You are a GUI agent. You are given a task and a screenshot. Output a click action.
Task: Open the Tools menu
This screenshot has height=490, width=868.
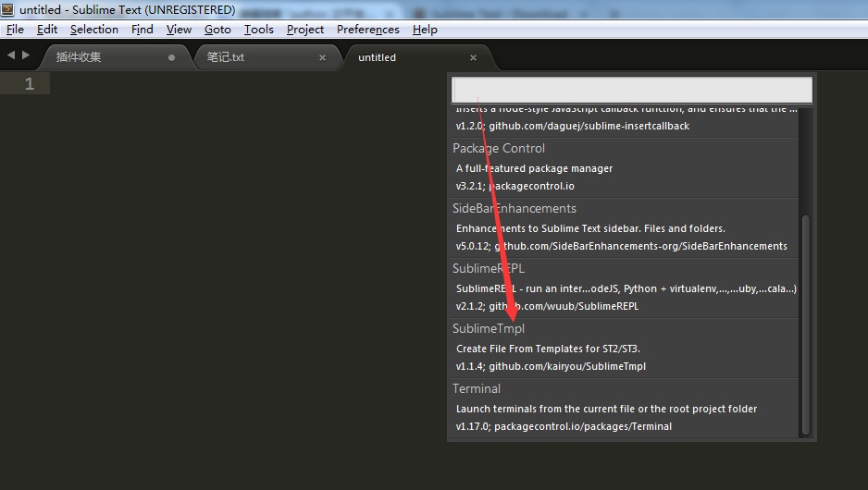point(259,30)
